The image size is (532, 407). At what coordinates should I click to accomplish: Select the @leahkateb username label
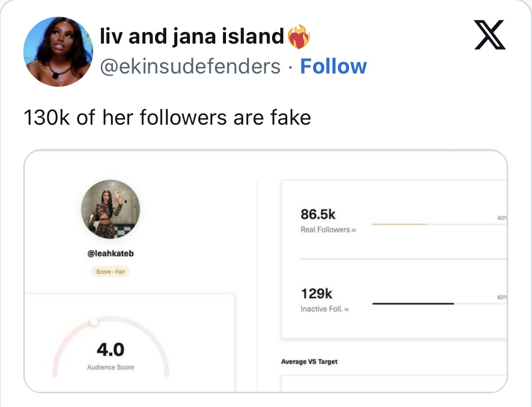[x=110, y=253]
